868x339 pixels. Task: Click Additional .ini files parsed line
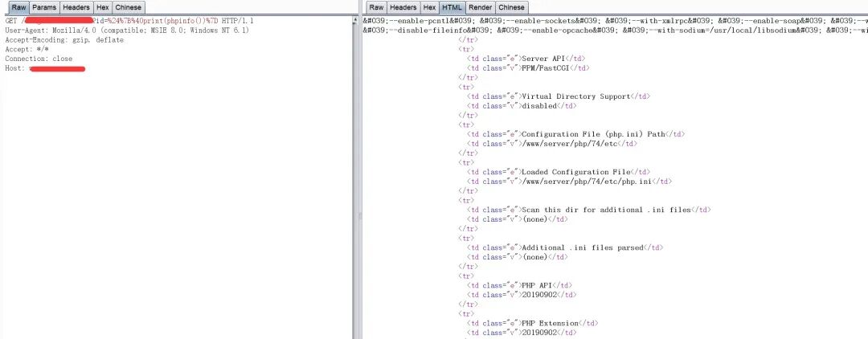pyautogui.click(x=565, y=247)
